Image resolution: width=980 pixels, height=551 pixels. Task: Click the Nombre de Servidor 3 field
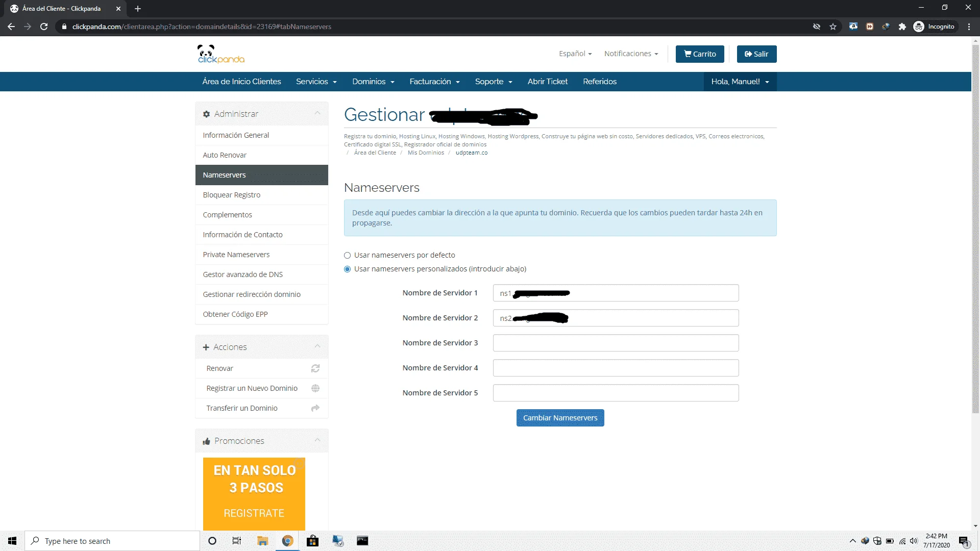616,343
